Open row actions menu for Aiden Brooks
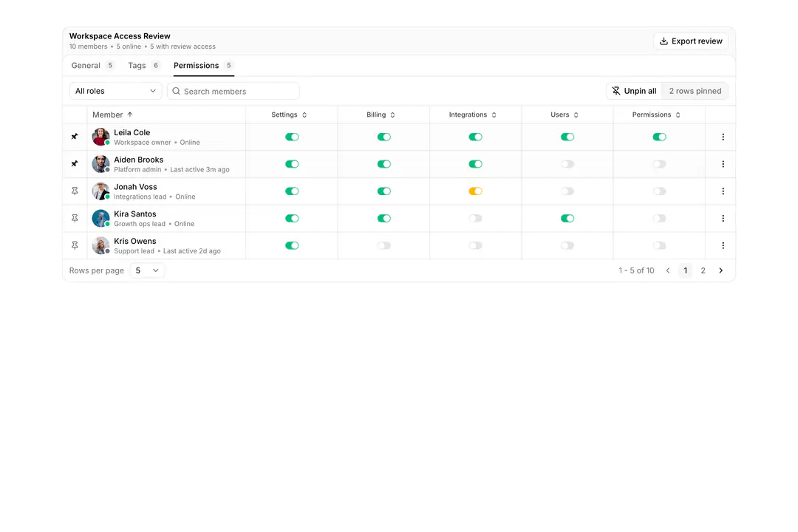 click(723, 164)
